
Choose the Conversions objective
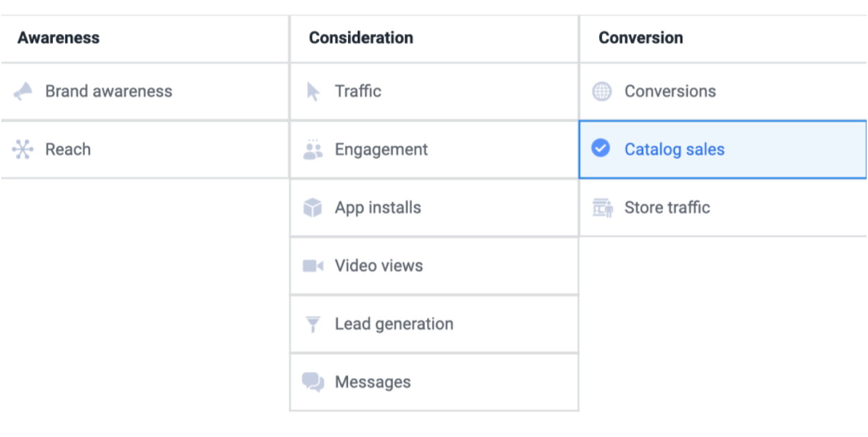[670, 92]
